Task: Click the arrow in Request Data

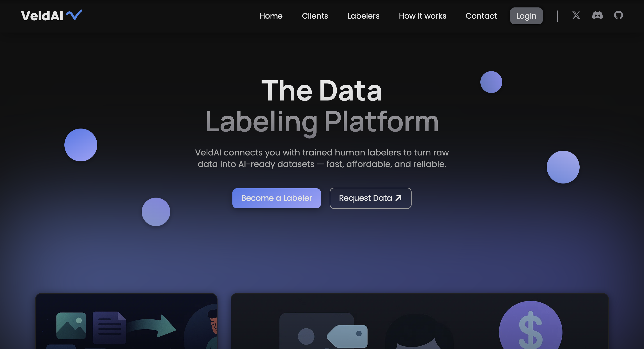Action: (x=398, y=198)
